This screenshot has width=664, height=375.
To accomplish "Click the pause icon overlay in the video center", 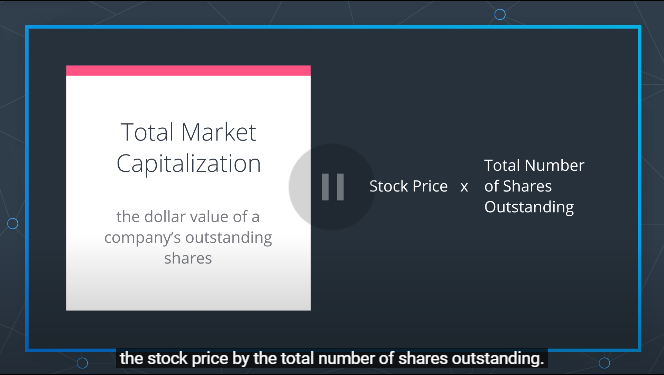I will coord(332,187).
